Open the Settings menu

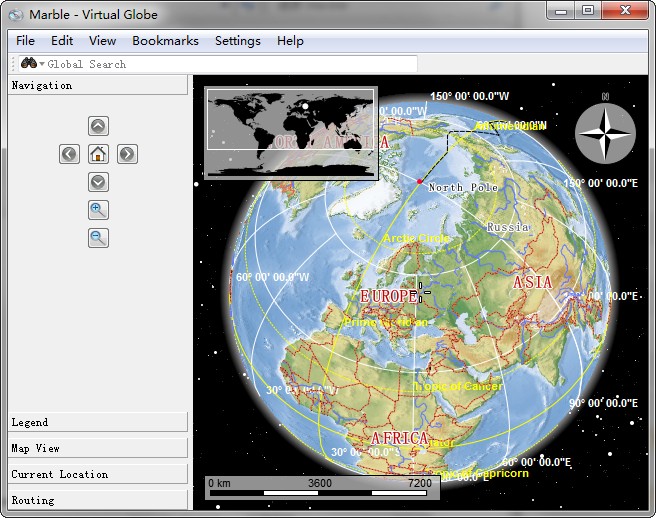click(x=237, y=41)
